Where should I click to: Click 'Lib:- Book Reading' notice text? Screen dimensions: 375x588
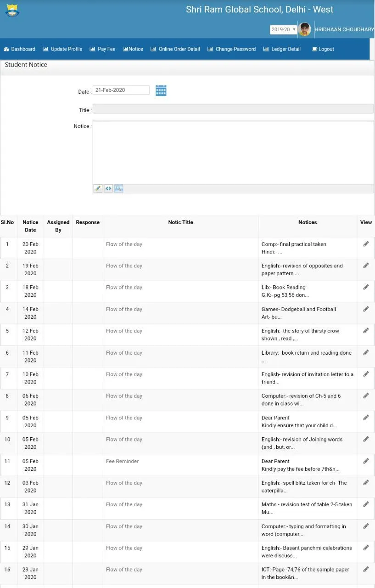click(283, 288)
